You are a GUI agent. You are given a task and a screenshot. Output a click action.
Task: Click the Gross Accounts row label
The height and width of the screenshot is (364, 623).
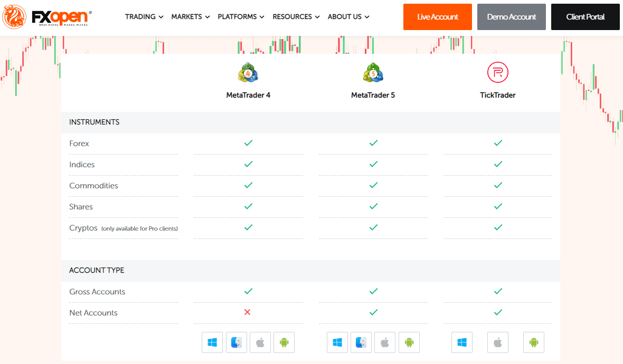pos(97,291)
